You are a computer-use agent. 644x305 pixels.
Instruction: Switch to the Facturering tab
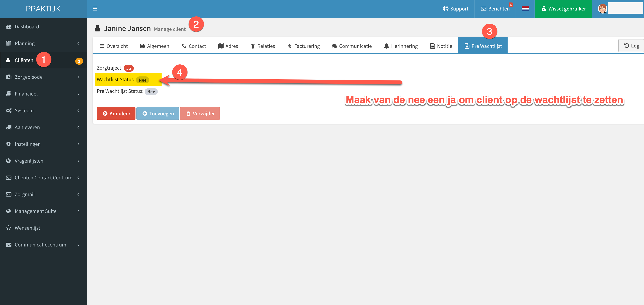304,46
